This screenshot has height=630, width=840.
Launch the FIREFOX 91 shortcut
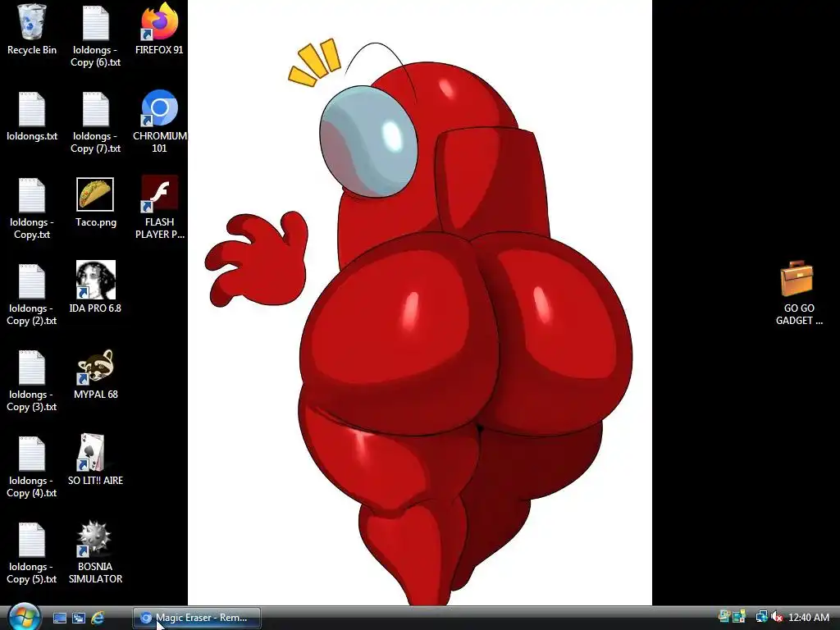(x=159, y=30)
